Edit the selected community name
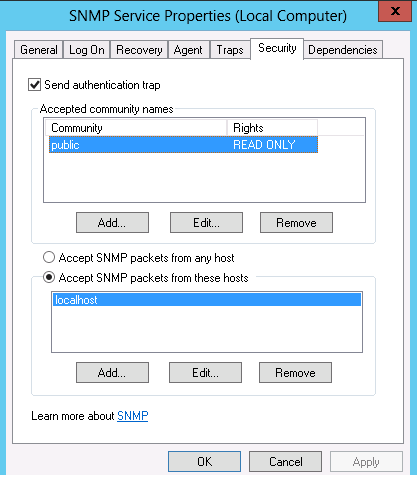 click(x=206, y=222)
